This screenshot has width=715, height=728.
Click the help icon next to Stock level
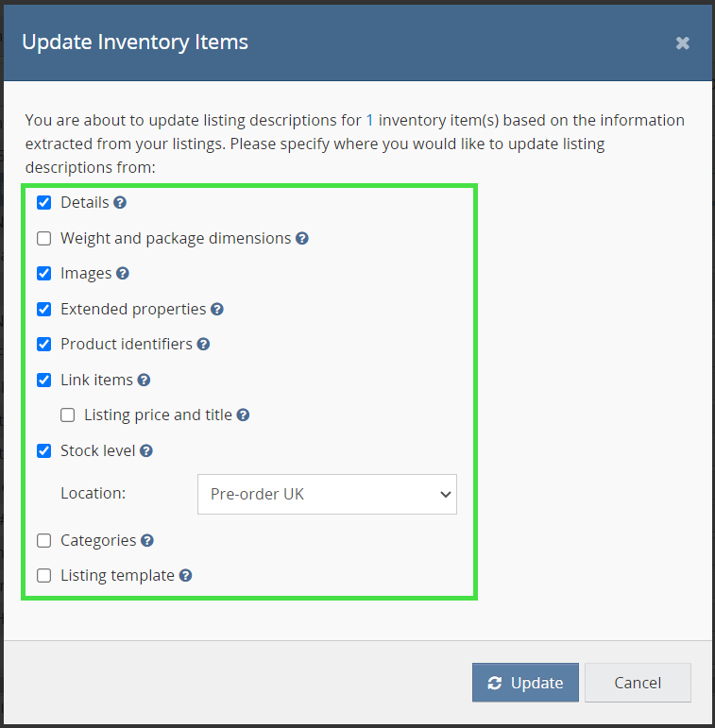tap(146, 451)
